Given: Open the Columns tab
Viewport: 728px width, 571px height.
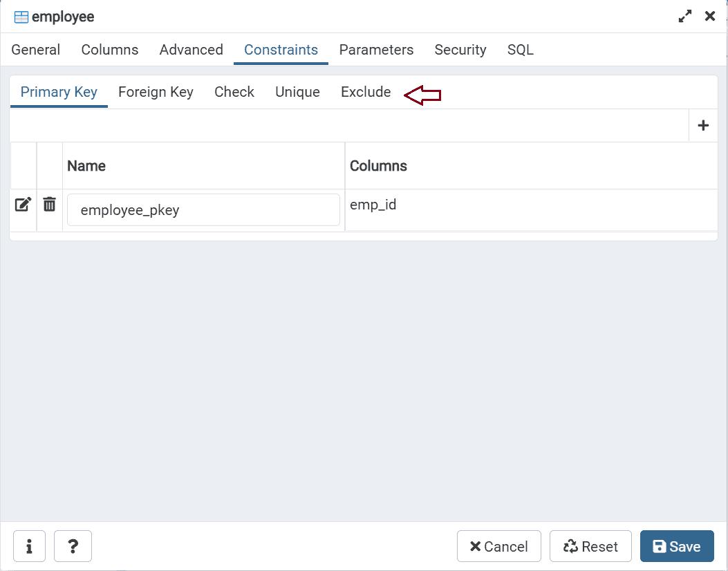Looking at the screenshot, I should 110,50.
